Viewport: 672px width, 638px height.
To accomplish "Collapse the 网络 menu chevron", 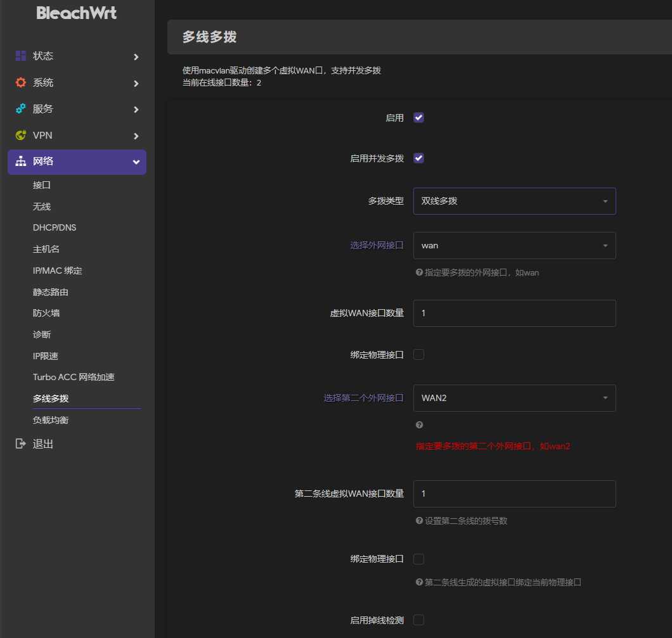I will [136, 162].
